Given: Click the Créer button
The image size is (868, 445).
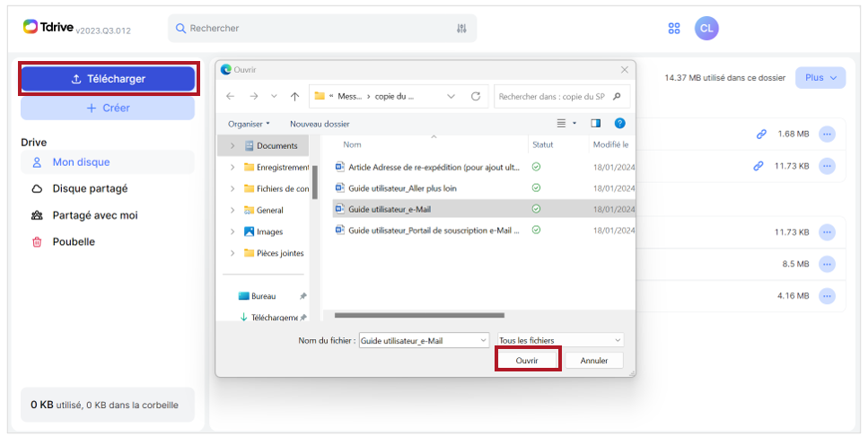Looking at the screenshot, I should [108, 108].
